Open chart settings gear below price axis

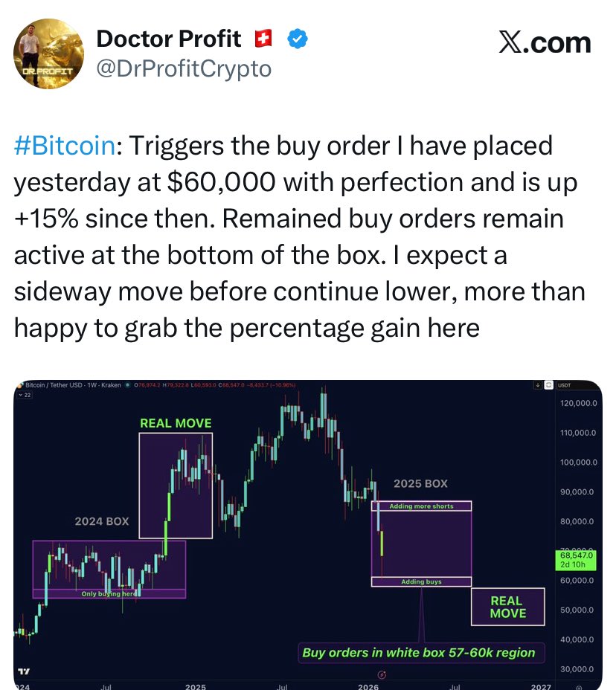[x=579, y=687]
